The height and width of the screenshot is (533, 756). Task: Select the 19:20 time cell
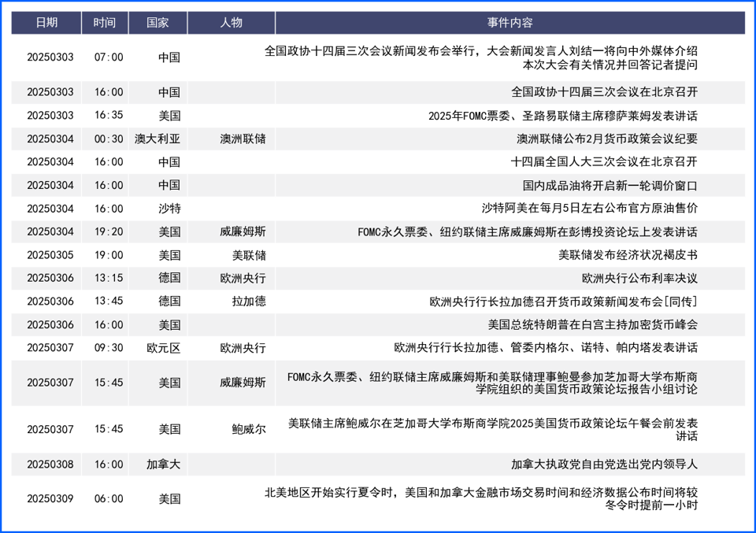(109, 231)
